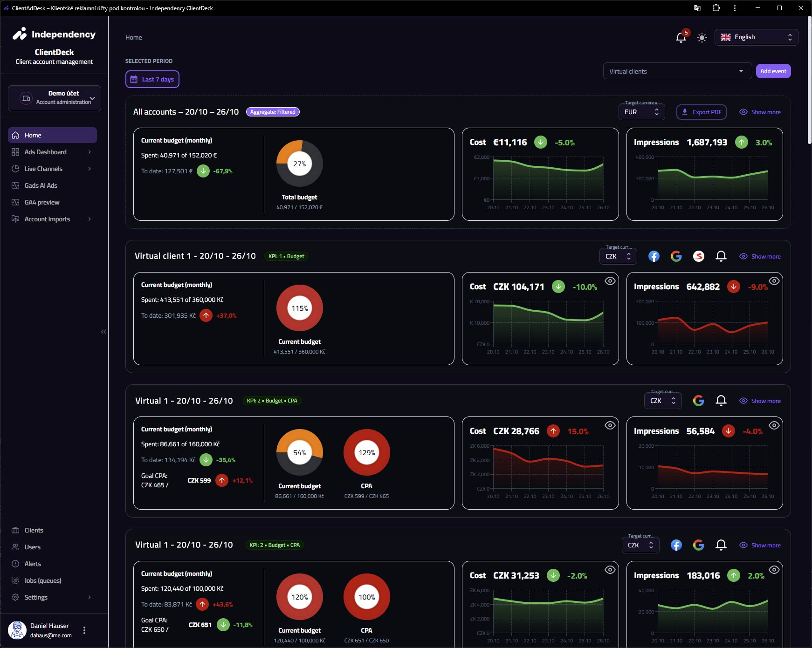The width and height of the screenshot is (812, 648).
Task: Open the Alerts section
Action: pyautogui.click(x=33, y=563)
